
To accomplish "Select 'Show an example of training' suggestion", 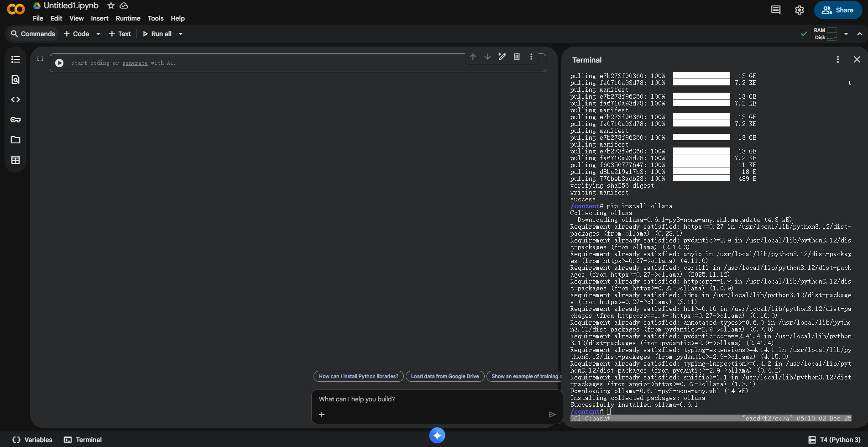I will [x=524, y=377].
